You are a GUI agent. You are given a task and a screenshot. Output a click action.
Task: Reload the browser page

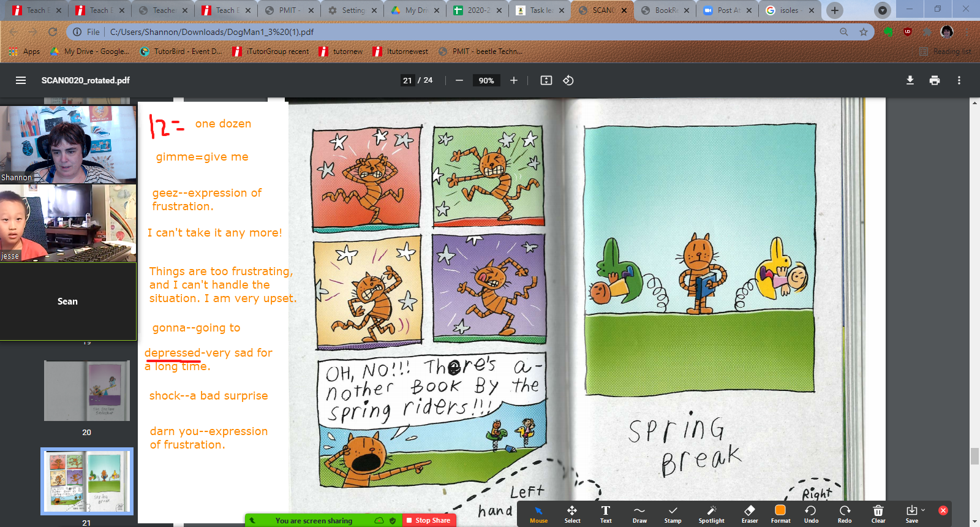[x=53, y=32]
